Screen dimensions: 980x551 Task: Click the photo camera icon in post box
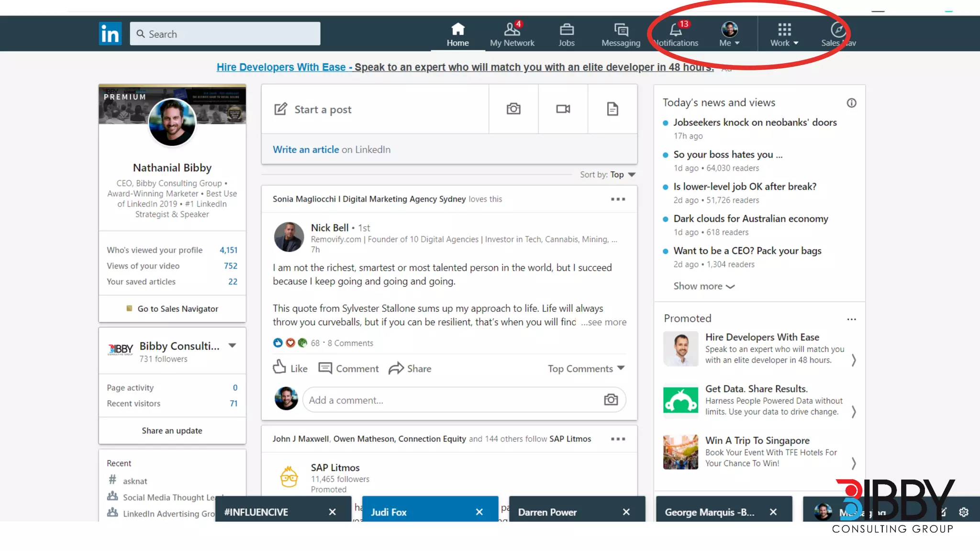(513, 109)
